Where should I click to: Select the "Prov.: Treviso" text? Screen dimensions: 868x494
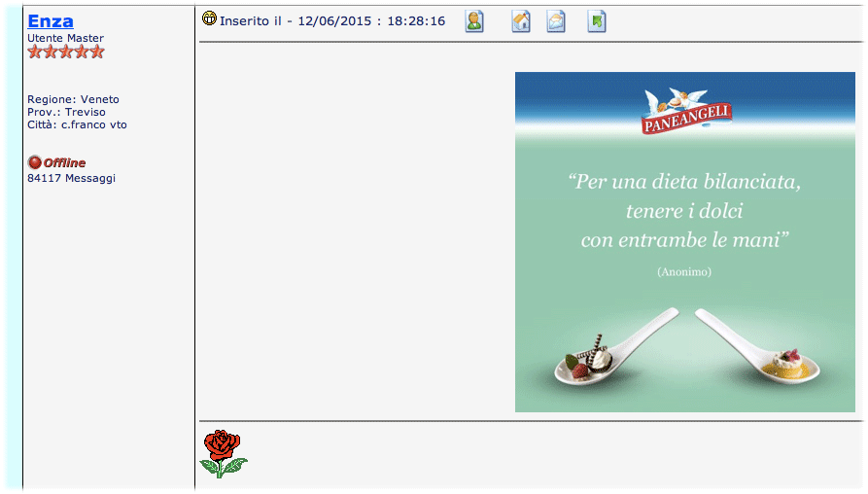point(66,112)
